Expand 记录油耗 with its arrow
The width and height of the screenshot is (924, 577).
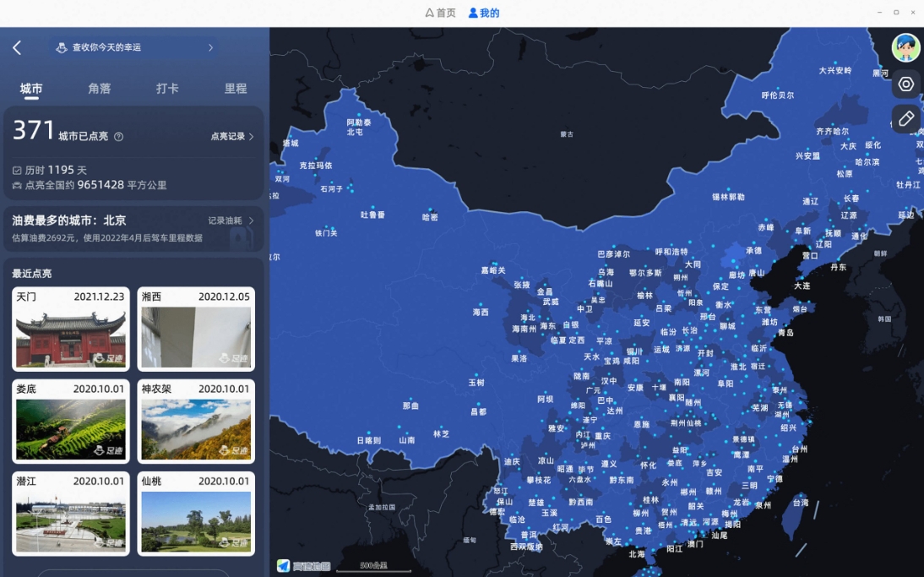[252, 220]
